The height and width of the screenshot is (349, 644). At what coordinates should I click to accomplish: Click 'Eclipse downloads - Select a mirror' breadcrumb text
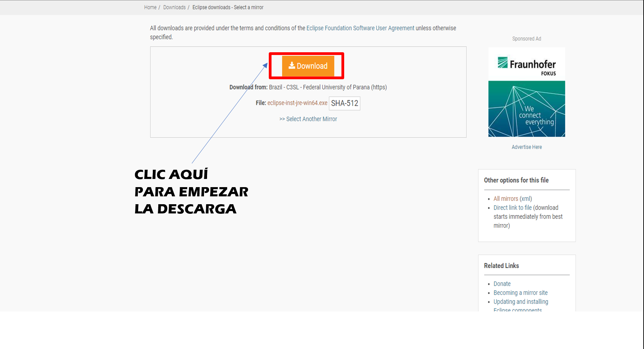[x=228, y=7]
